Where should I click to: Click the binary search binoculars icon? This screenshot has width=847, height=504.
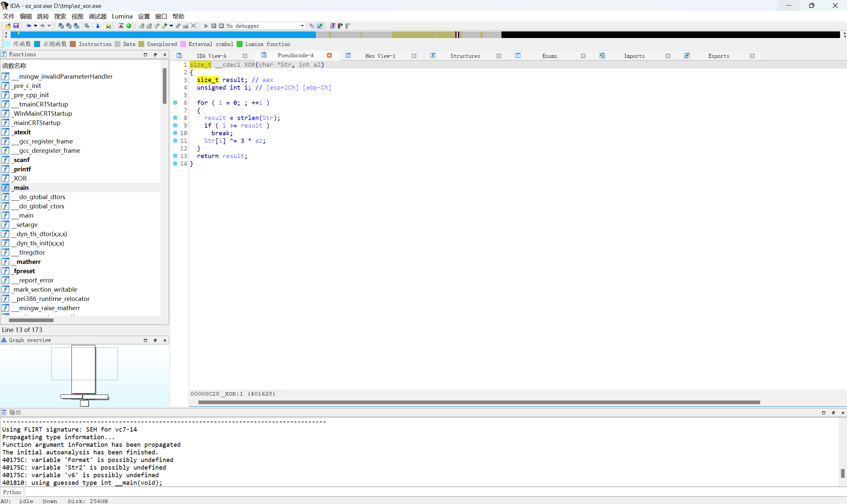click(77, 26)
